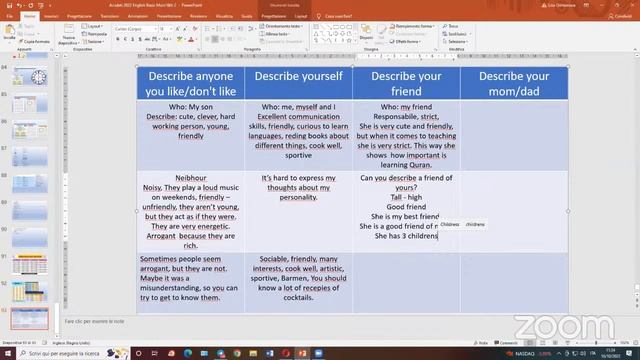The height and width of the screenshot is (360, 640).
Task: Switch to normal view status bar icon
Action: point(530,343)
